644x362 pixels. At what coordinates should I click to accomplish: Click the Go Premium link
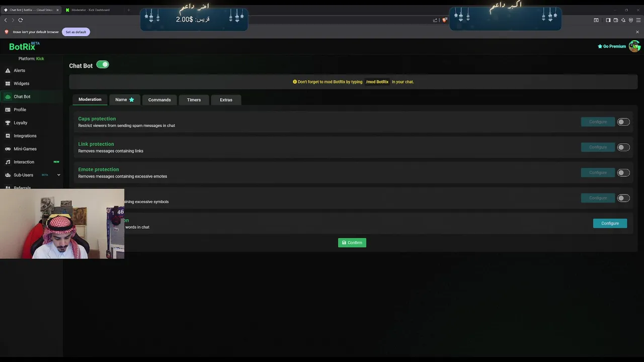pyautogui.click(x=612, y=46)
